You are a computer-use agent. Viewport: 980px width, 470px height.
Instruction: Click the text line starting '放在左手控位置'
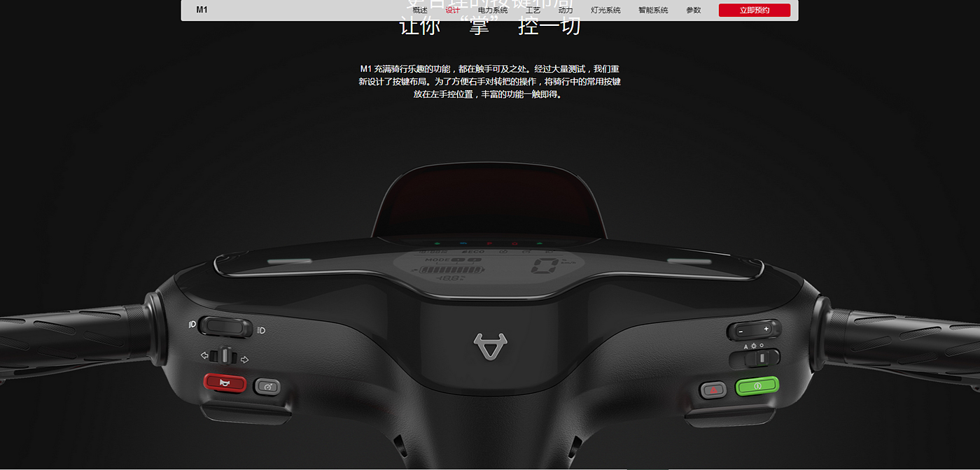(x=489, y=94)
